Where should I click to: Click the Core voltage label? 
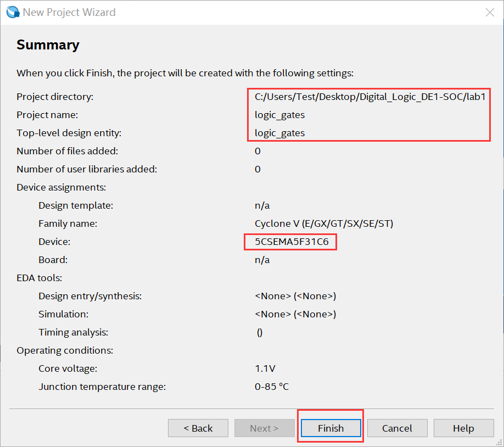[x=68, y=368]
